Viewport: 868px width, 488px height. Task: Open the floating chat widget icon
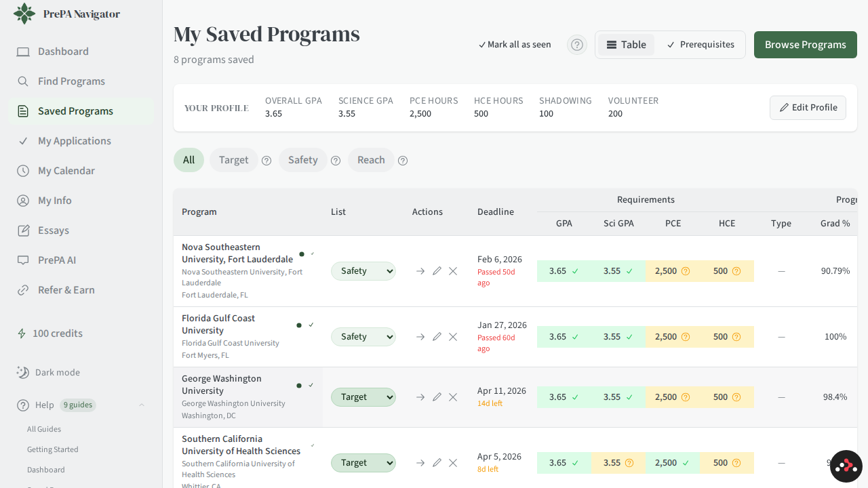846,466
